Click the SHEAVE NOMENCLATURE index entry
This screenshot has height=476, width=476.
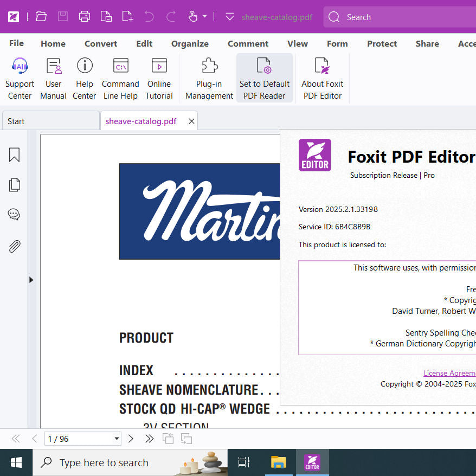(x=189, y=390)
